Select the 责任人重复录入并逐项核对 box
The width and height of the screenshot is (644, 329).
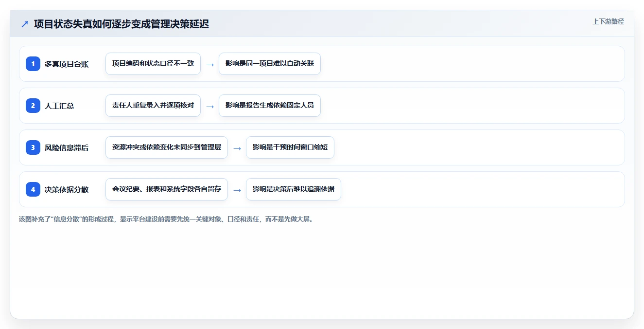click(x=153, y=106)
